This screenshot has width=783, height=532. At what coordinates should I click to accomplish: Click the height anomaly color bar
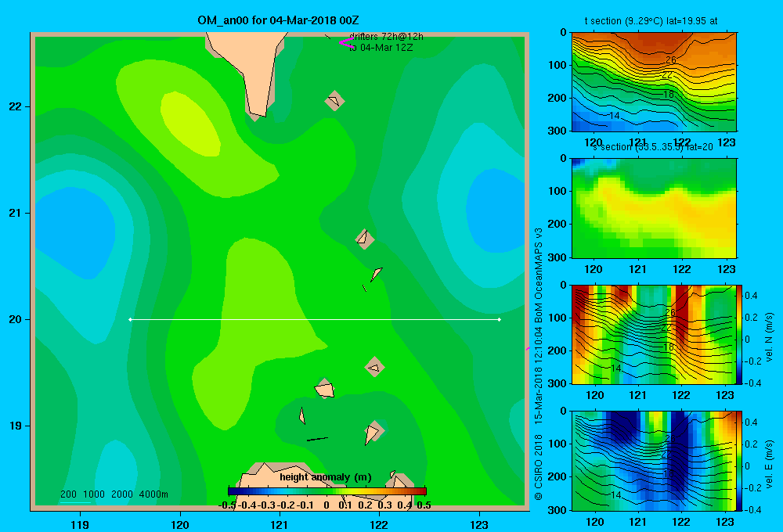tap(327, 491)
